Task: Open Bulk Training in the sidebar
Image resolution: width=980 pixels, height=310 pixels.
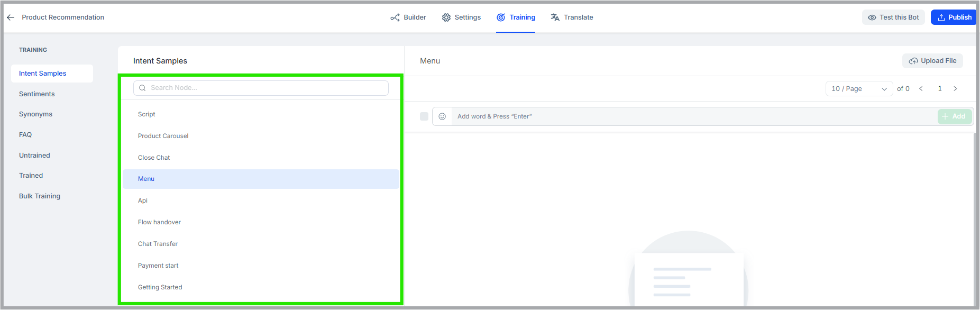Action: 40,196
